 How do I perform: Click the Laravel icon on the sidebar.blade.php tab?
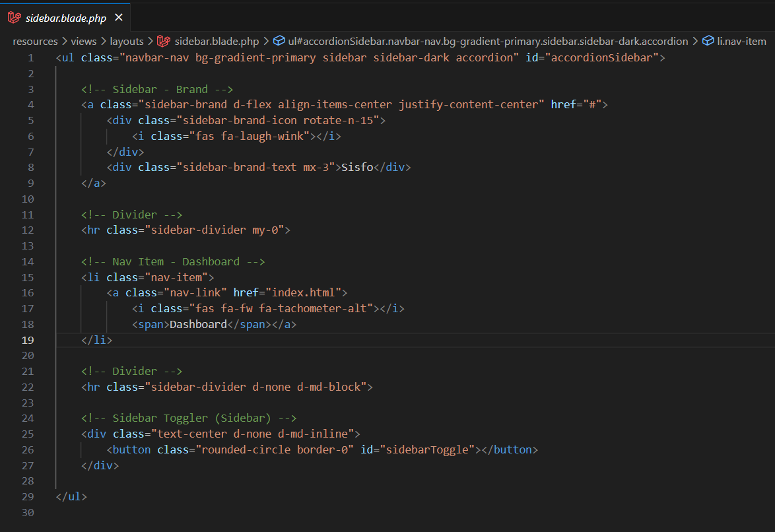(14, 18)
